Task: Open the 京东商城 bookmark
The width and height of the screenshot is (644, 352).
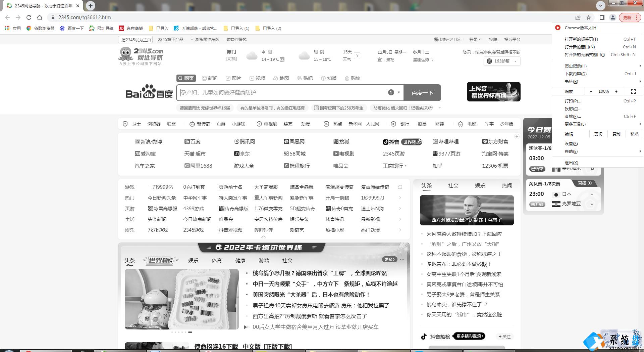Action: [131, 28]
